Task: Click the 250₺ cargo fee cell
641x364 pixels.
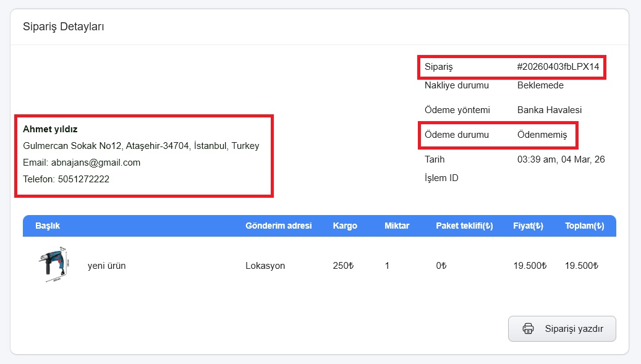Action: pos(342,266)
